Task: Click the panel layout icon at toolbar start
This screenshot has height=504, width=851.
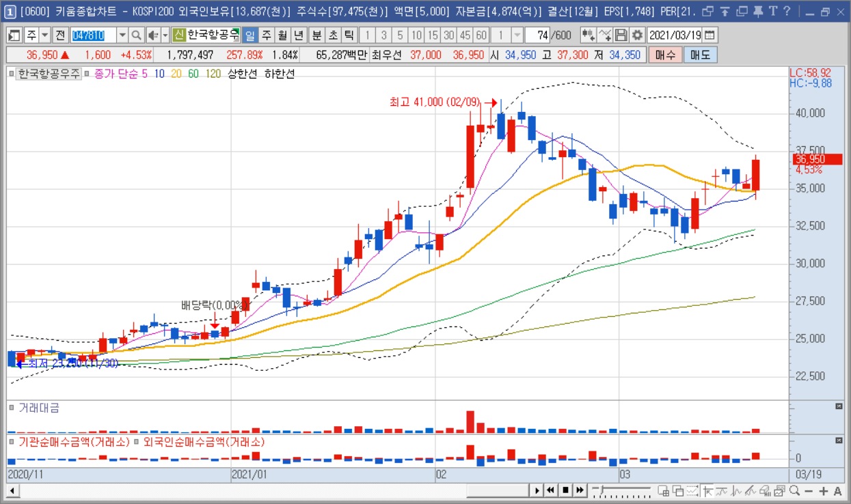Action: point(14,36)
